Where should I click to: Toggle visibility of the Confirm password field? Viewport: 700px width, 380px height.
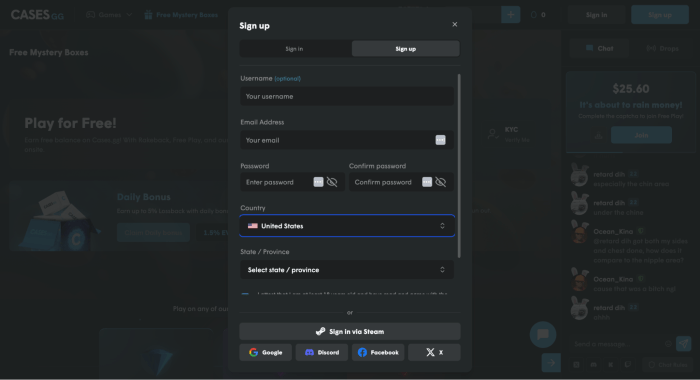click(x=441, y=182)
